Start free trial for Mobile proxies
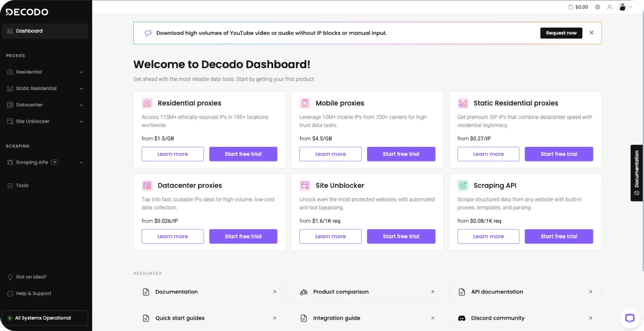 401,154
